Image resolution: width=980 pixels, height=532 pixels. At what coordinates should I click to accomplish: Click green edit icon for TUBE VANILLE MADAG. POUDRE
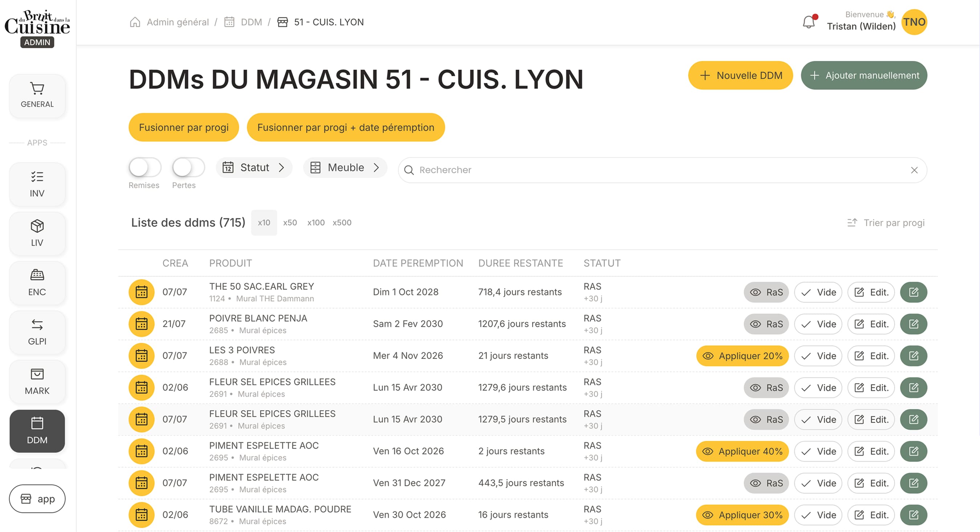914,515
